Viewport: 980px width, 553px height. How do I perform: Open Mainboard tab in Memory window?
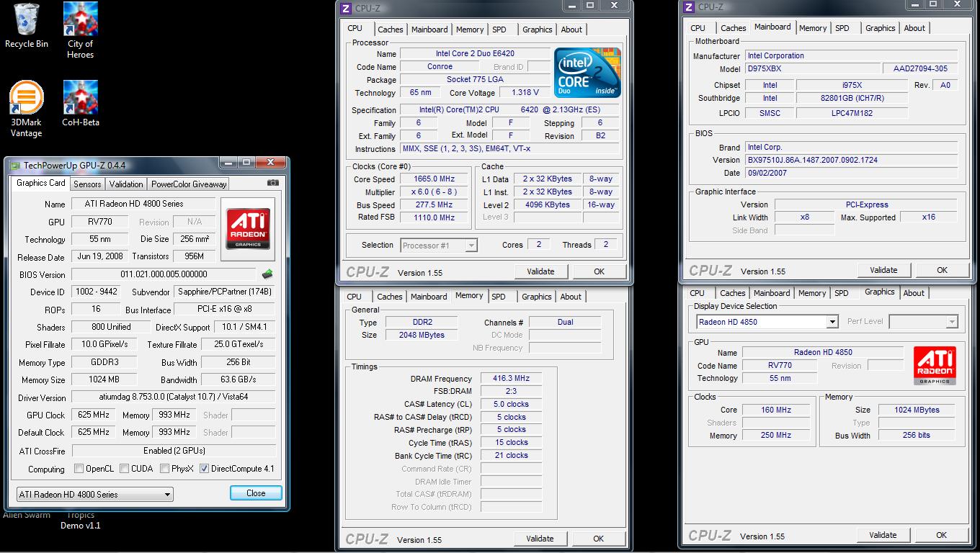tap(429, 297)
